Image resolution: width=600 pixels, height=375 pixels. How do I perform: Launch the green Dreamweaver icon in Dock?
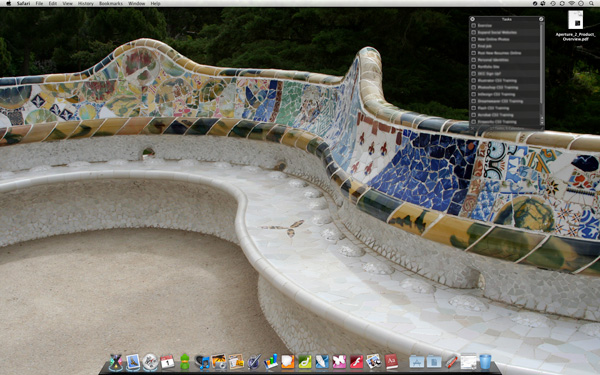click(x=305, y=362)
